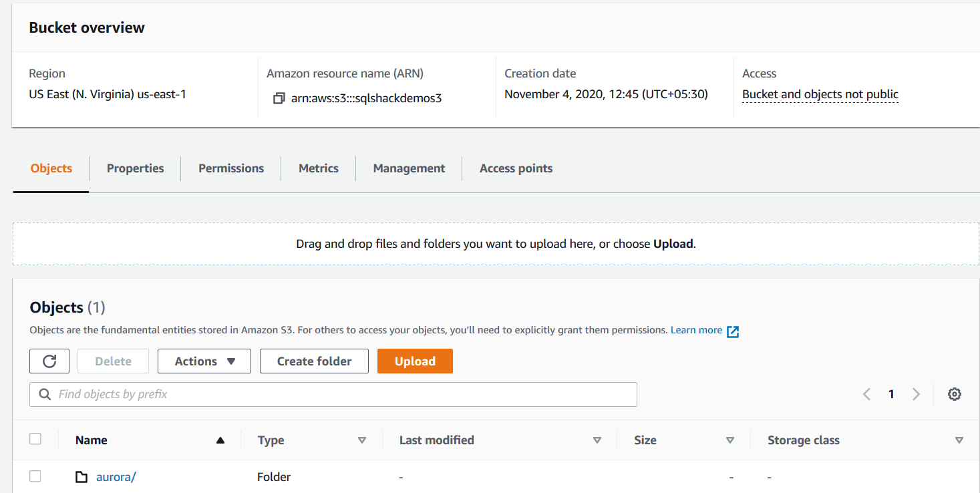This screenshot has width=980, height=493.
Task: Check the aurora/ row checkbox
Action: [x=35, y=476]
